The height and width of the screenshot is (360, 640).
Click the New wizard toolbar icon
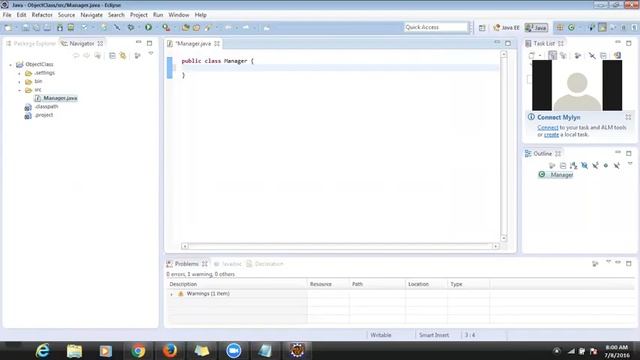point(8,28)
